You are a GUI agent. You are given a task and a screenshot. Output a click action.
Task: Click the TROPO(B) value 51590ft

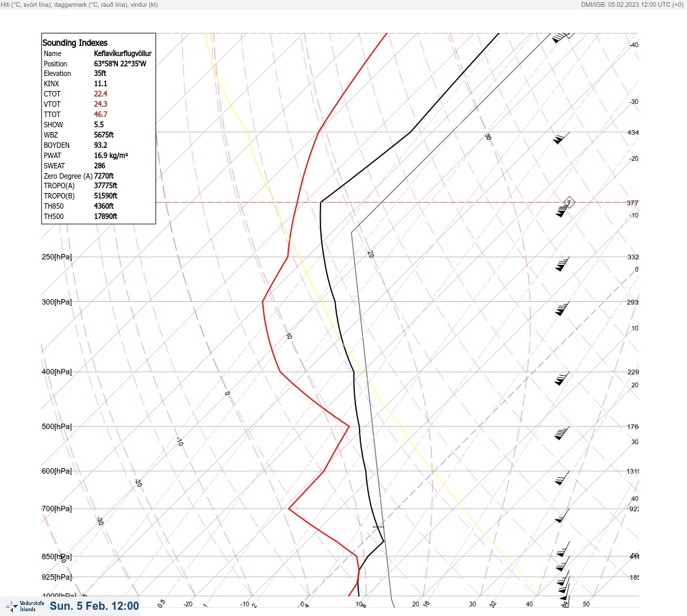105,196
